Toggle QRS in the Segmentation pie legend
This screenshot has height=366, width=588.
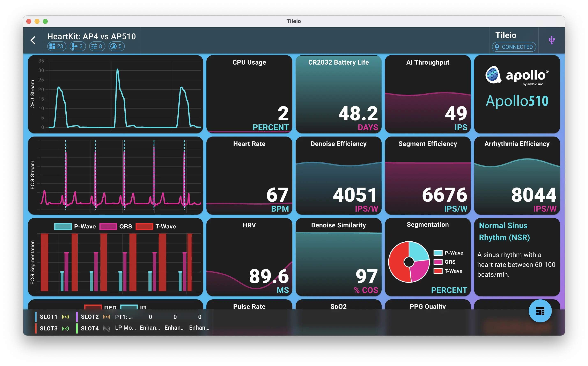click(444, 262)
